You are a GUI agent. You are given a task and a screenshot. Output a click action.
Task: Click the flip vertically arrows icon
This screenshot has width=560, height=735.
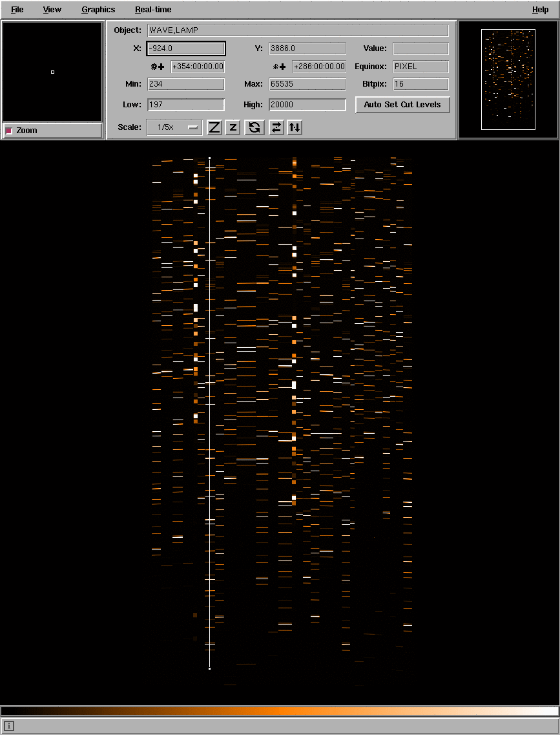tap(295, 127)
